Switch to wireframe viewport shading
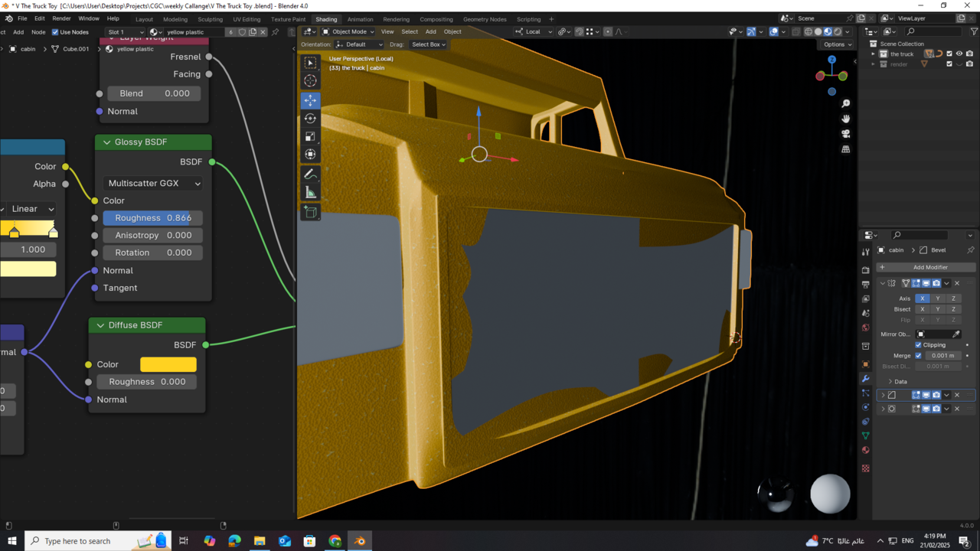The width and height of the screenshot is (980, 551). (808, 31)
